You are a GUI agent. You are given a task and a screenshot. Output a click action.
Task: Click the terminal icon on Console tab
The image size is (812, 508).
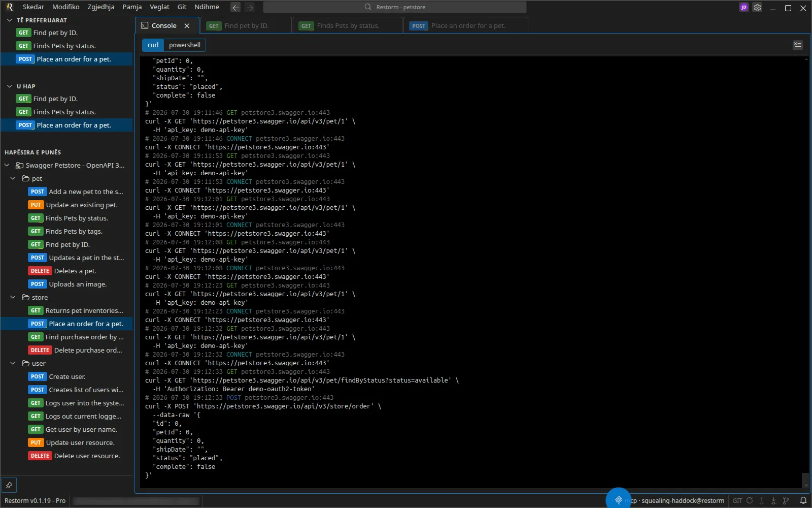click(145, 25)
